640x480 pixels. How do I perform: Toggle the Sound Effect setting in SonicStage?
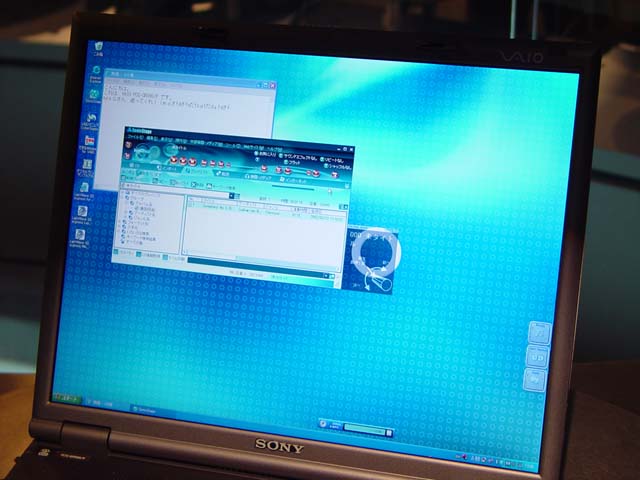(298, 157)
